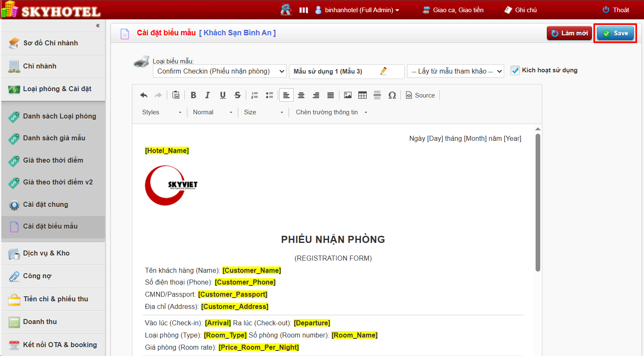644x356 pixels.
Task: Insert an image into the template
Action: point(348,95)
